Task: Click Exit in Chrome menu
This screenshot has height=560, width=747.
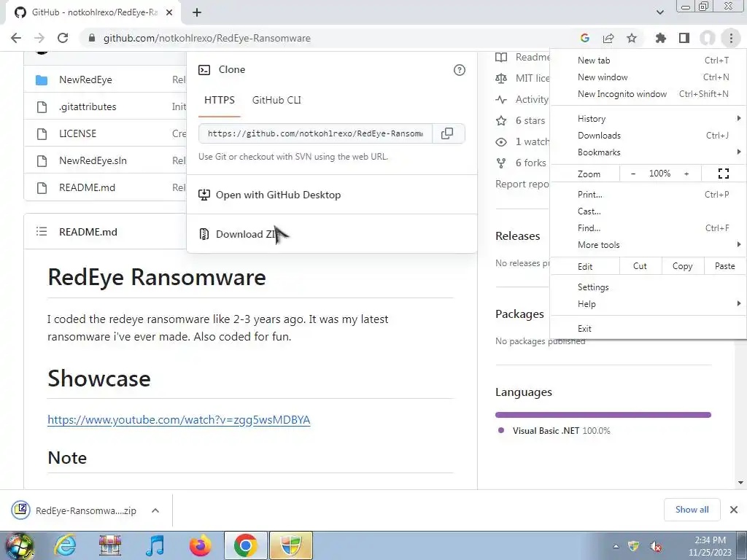Action: [x=648, y=329]
